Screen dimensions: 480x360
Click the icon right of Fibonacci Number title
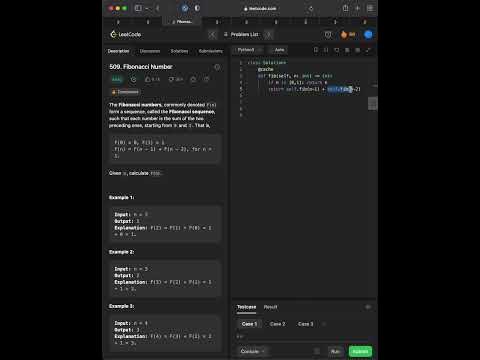coord(217,67)
